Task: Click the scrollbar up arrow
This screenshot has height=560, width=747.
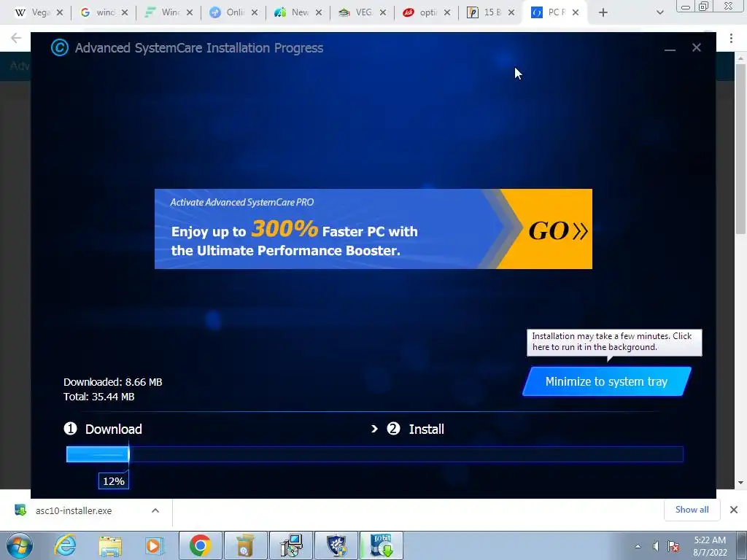Action: click(740, 58)
